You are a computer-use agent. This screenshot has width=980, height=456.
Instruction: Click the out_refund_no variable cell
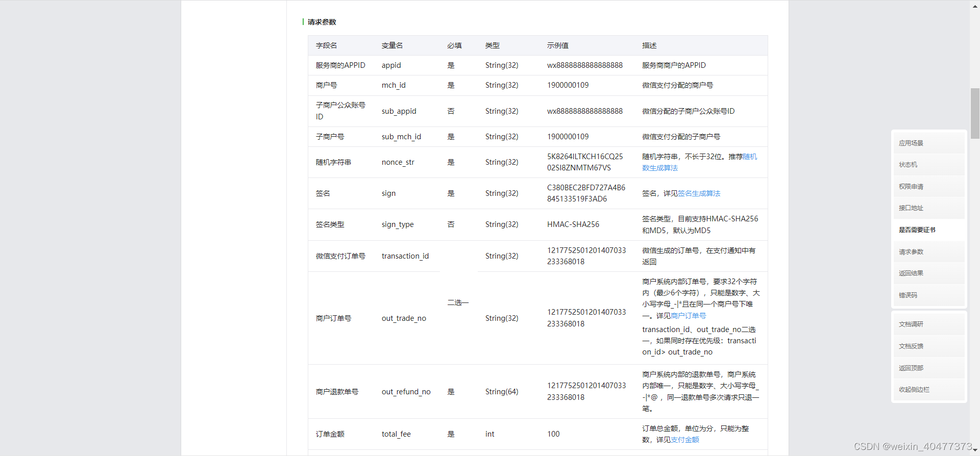(x=406, y=392)
